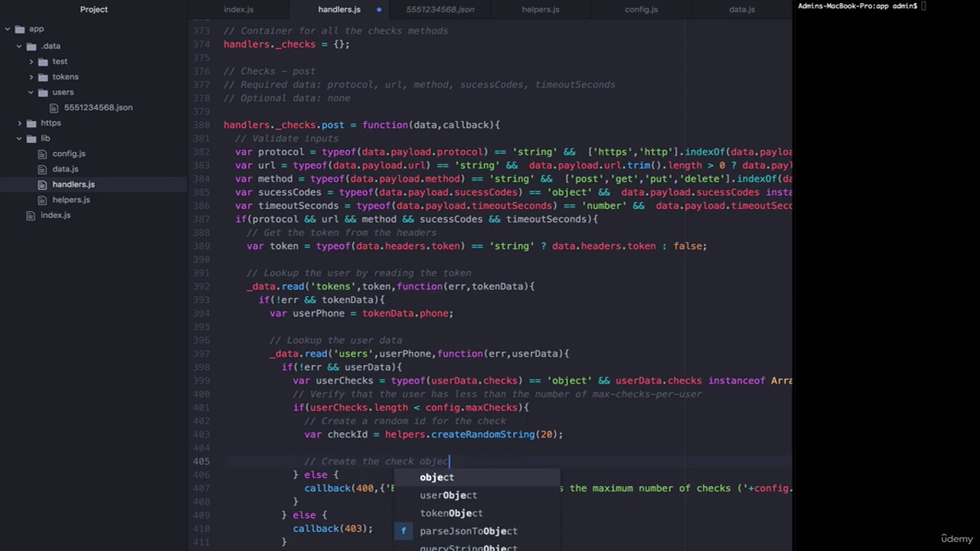Viewport: 980px width, 551px height.
Task: Click 'callback(403);' on line 410
Action: pos(333,529)
